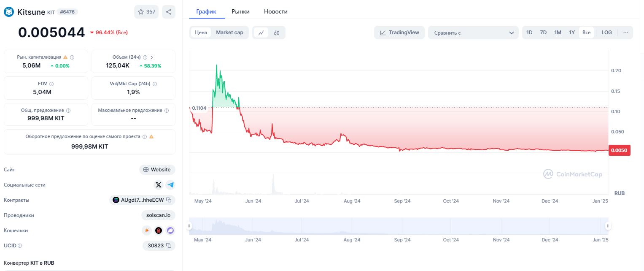The width and height of the screenshot is (644, 271).
Task: Select the dark red wallet icon
Action: [159, 230]
